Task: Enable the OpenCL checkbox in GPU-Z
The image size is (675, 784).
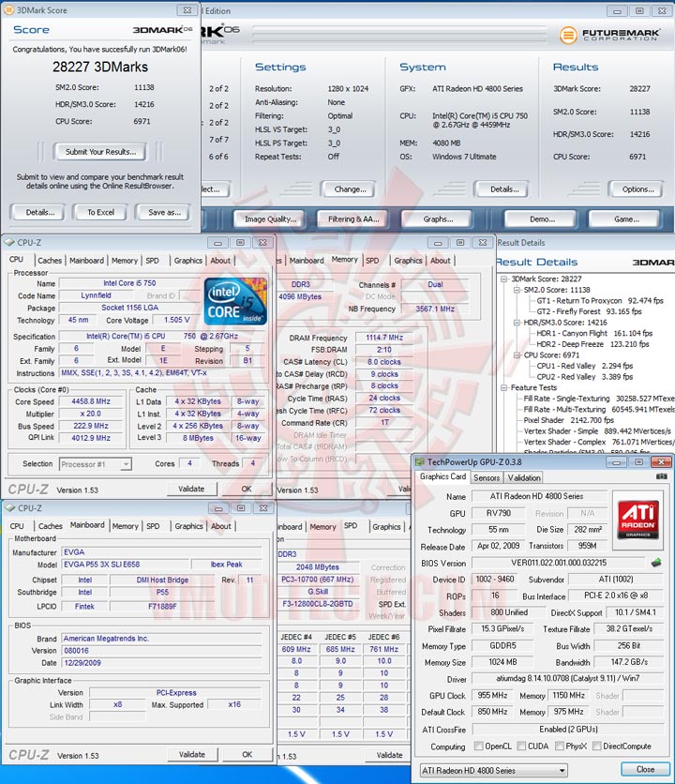Action: click(478, 746)
